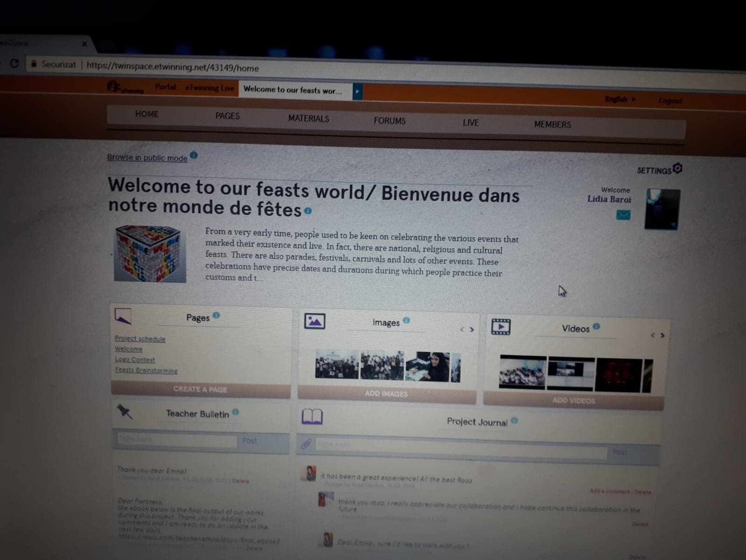Click the Project Journal info icon
This screenshot has width=746, height=560.
tap(514, 420)
